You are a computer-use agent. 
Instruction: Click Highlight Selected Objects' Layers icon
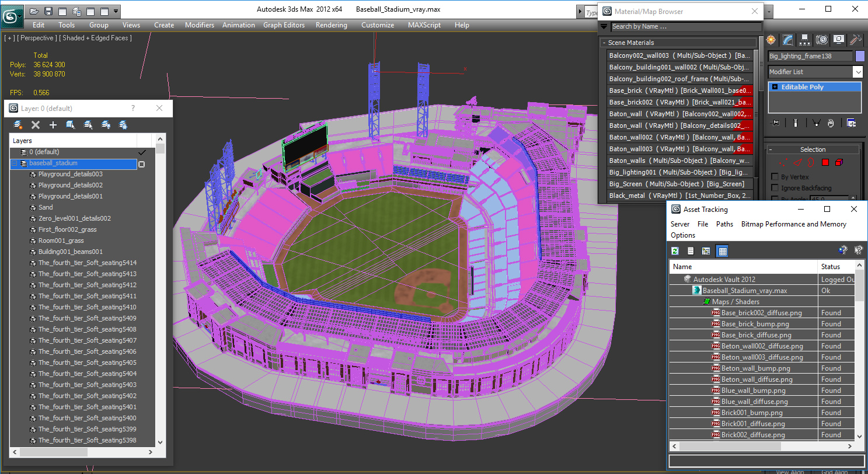tap(88, 124)
